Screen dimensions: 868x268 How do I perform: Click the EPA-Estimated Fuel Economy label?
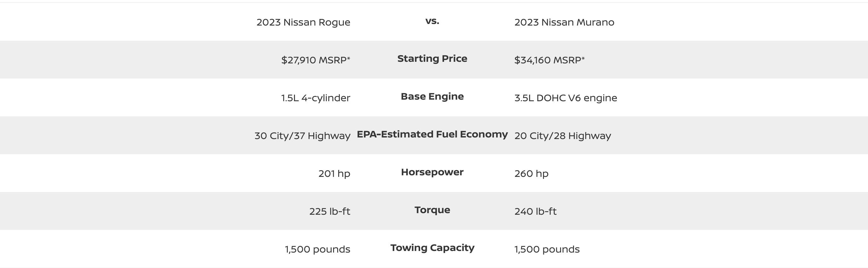coord(432,134)
